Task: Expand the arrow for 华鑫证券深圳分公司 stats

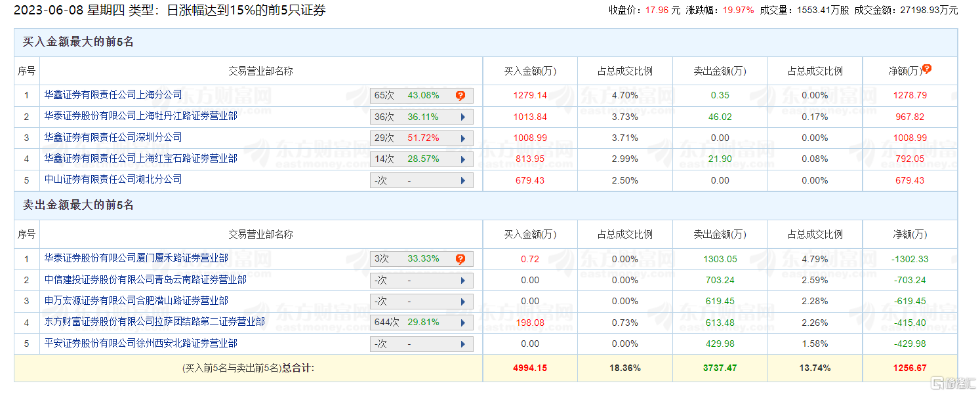Action: pyautogui.click(x=463, y=139)
